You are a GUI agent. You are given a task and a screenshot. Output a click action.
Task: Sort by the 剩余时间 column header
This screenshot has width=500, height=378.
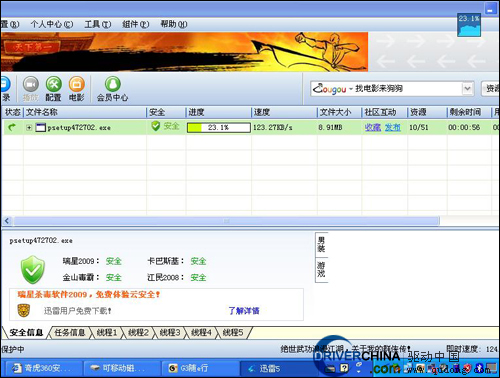tap(469, 112)
